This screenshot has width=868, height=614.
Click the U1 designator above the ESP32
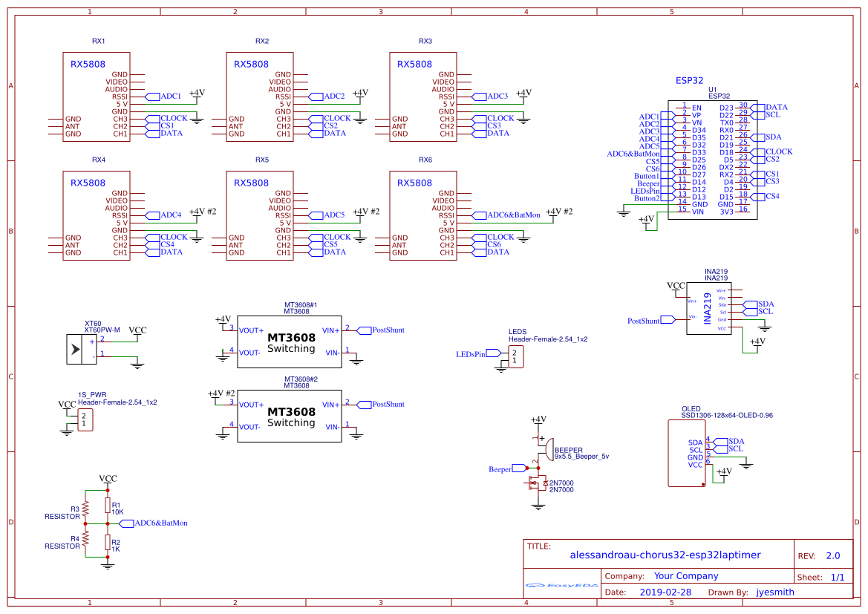click(713, 90)
